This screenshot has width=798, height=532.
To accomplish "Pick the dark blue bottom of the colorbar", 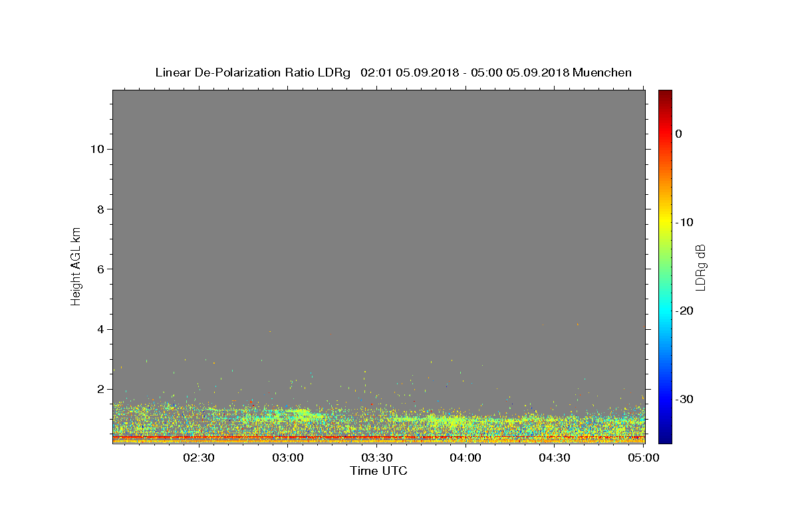I will [665, 437].
